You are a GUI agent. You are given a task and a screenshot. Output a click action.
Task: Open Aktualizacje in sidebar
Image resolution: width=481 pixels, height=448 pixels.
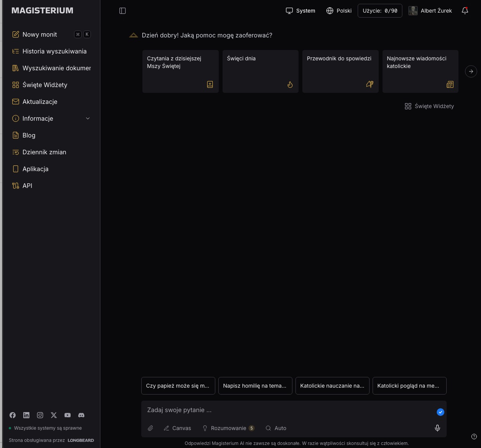click(x=51, y=102)
